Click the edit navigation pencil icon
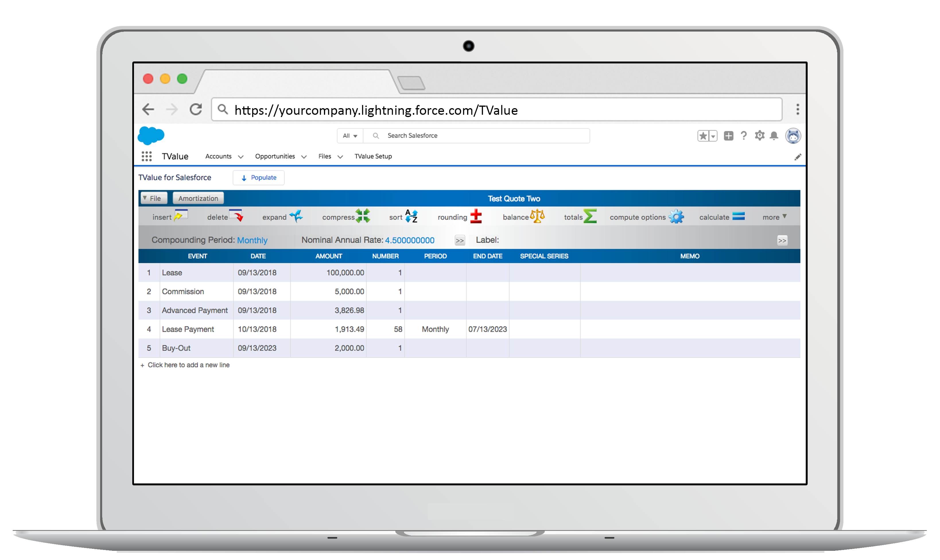This screenshot has width=940, height=560. tap(798, 157)
